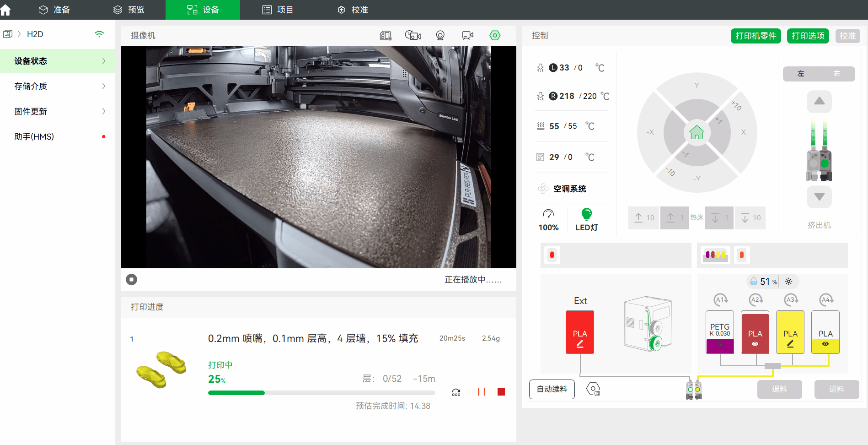
Task: Click the A4 slot refresh icon
Action: coord(826,300)
